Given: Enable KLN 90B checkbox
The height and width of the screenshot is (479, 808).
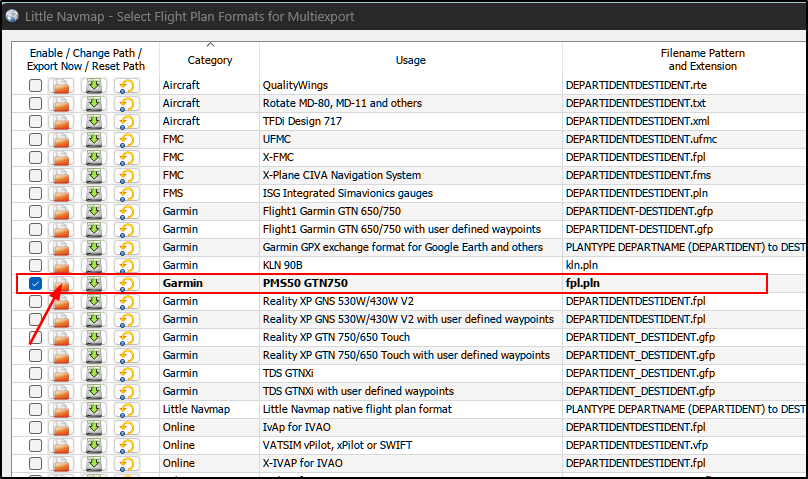Looking at the screenshot, I should pos(35,265).
